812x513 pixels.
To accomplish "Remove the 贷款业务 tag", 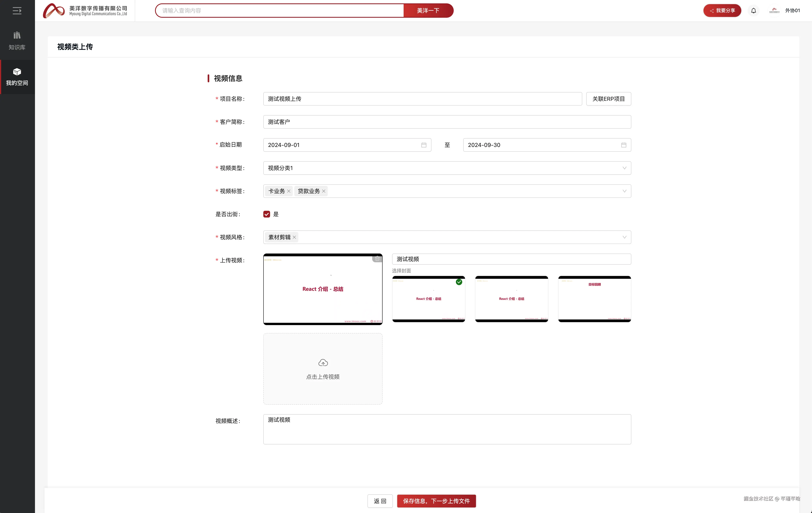I will point(324,191).
